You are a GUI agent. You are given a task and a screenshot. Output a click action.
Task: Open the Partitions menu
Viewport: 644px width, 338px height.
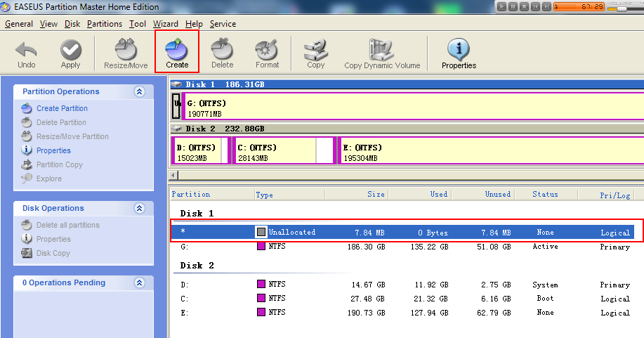(x=105, y=24)
